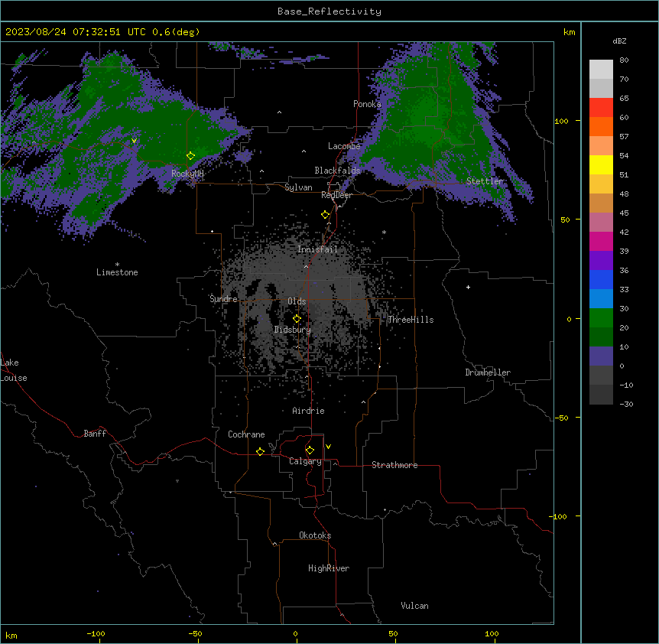
Task: Select the yellow V marker northwest of RockyMH
Action: [134, 141]
